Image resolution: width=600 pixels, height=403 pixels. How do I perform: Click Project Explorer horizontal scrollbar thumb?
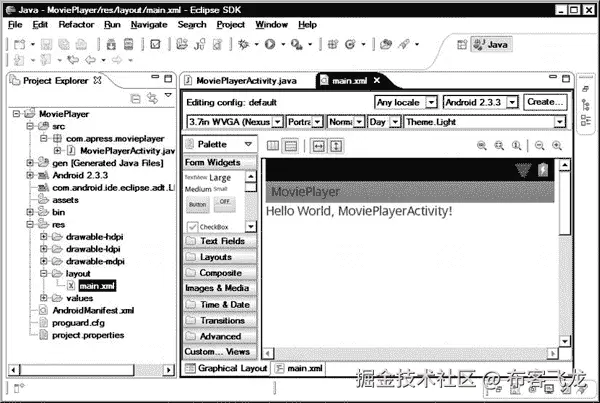tap(77, 370)
